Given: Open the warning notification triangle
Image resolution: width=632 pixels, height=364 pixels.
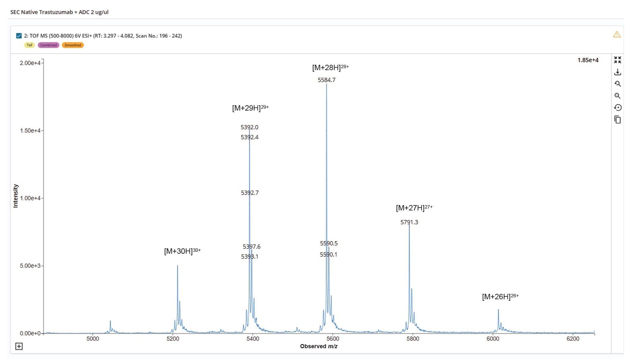Looking at the screenshot, I should (617, 34).
